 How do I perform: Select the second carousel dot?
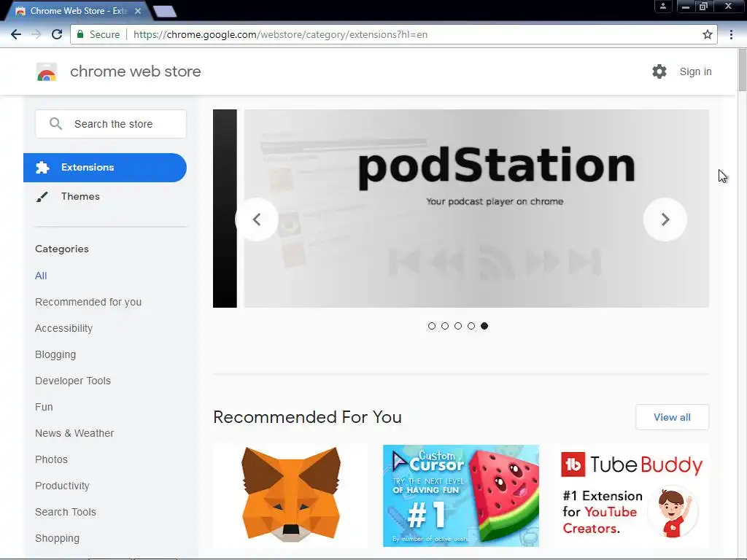[445, 326]
